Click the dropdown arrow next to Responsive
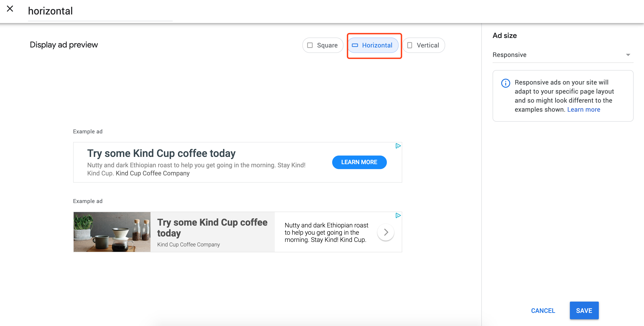Image resolution: width=644 pixels, height=326 pixels. coord(628,55)
